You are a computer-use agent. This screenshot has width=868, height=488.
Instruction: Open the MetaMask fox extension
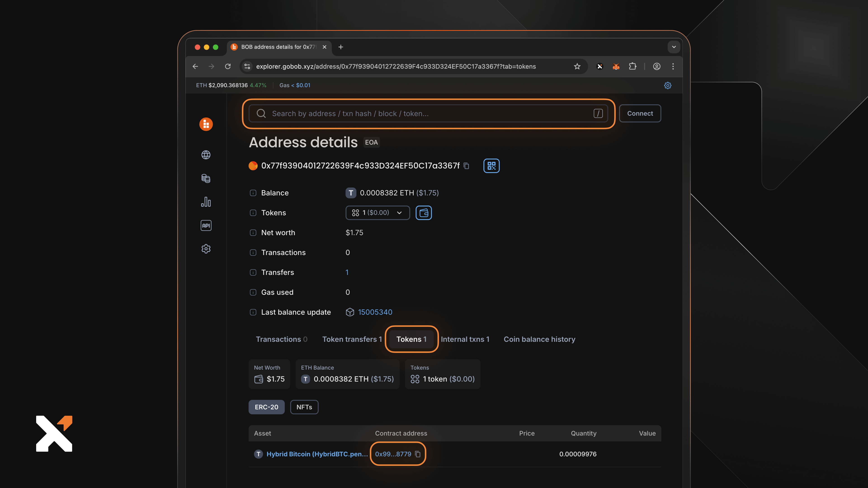coord(616,66)
